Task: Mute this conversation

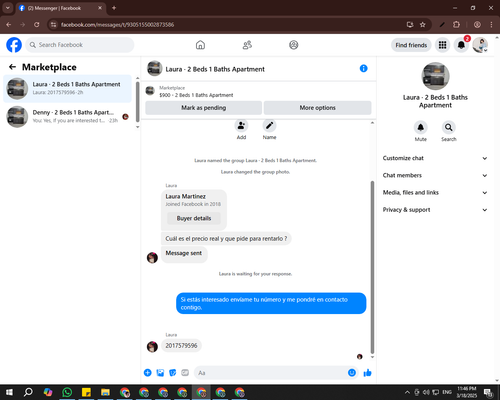Action: click(x=421, y=127)
